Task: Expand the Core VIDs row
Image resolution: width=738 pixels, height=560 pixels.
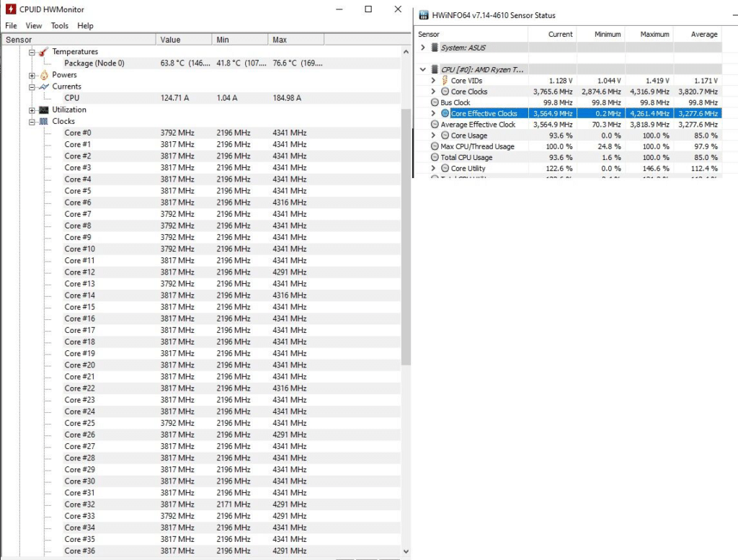Action: [x=433, y=81]
